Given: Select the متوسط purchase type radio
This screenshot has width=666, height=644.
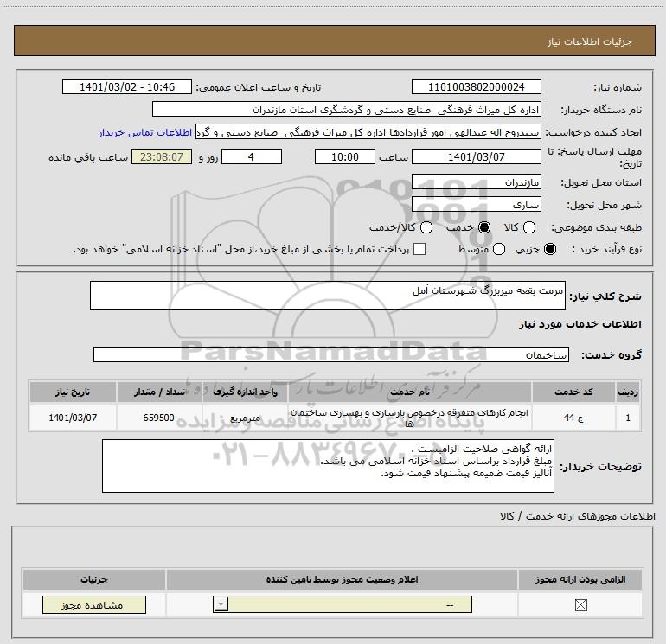Looking at the screenshot, I should pyautogui.click(x=499, y=249).
